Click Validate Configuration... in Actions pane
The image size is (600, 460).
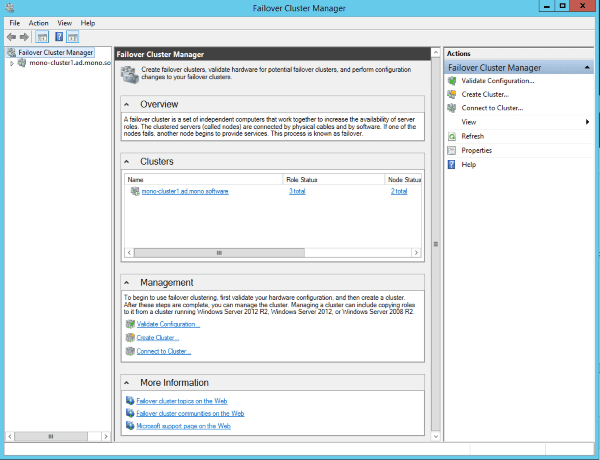pos(497,81)
